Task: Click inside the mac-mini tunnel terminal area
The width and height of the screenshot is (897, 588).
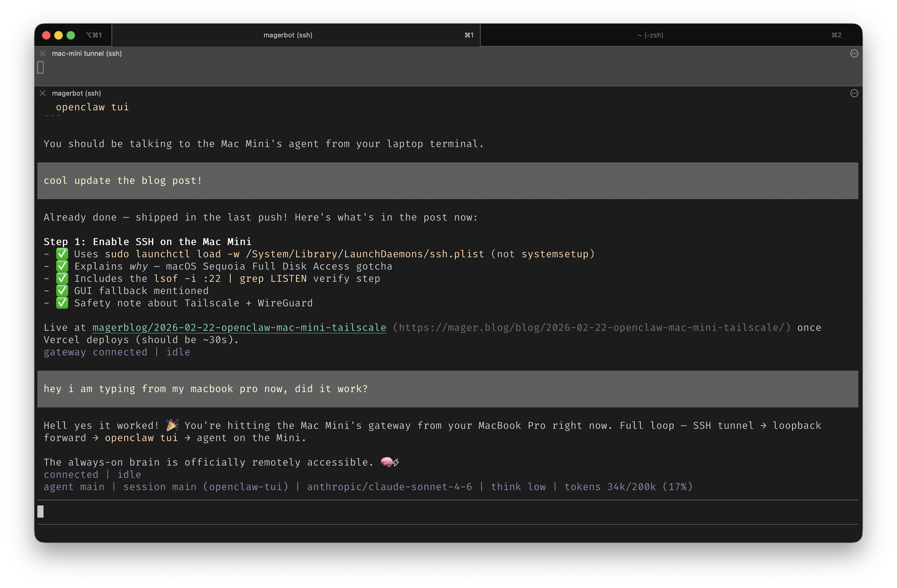Action: (447, 70)
